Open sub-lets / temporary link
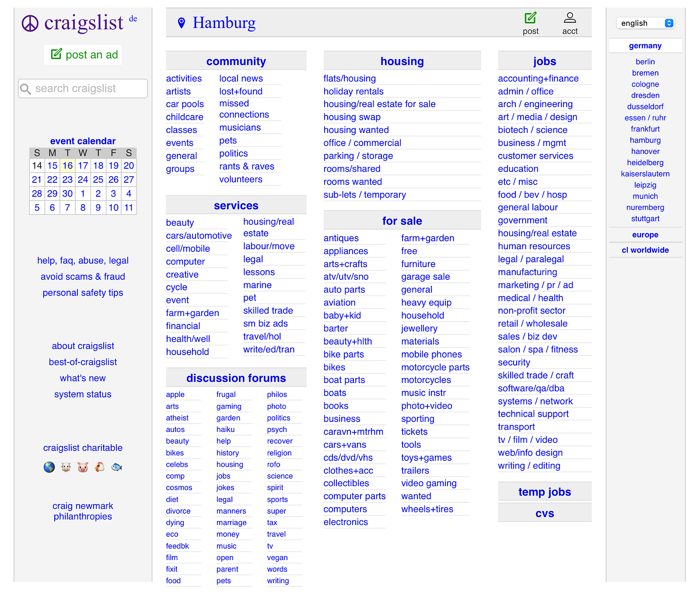This screenshot has width=700, height=595. 364,195
